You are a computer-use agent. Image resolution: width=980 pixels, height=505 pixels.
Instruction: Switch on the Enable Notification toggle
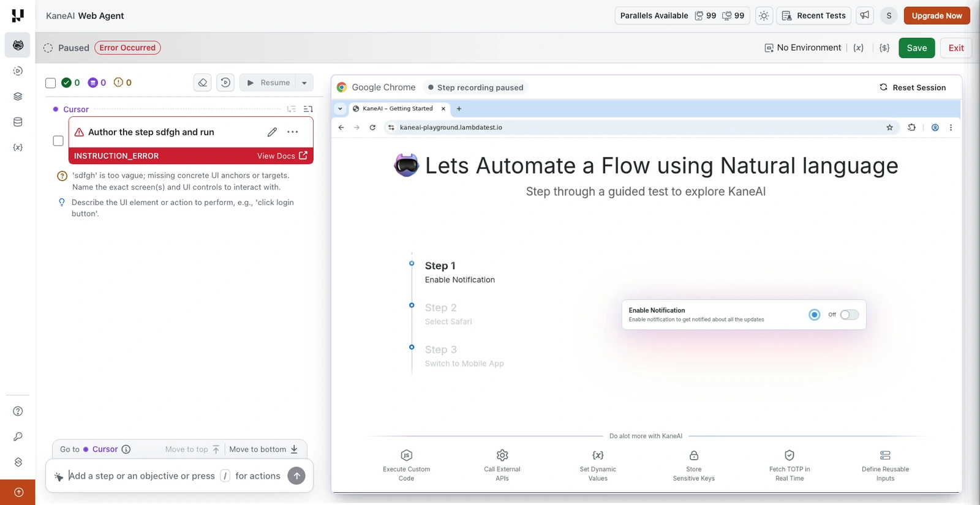click(x=849, y=315)
